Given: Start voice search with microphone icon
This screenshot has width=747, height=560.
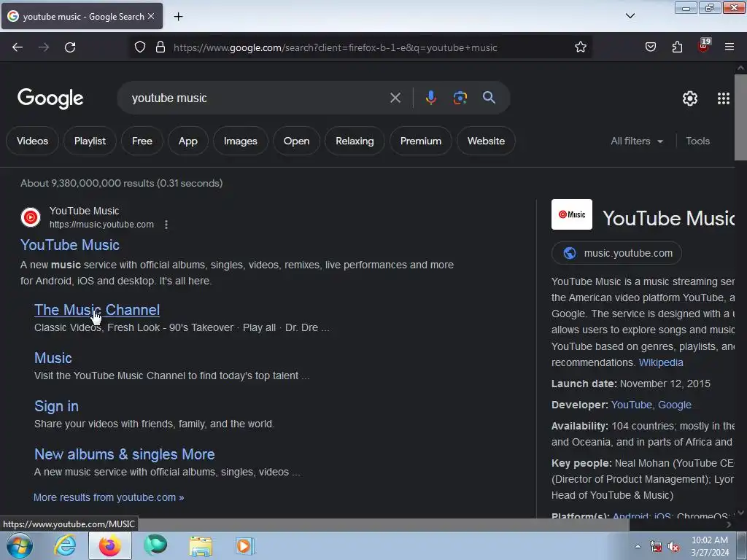Looking at the screenshot, I should (x=430, y=98).
